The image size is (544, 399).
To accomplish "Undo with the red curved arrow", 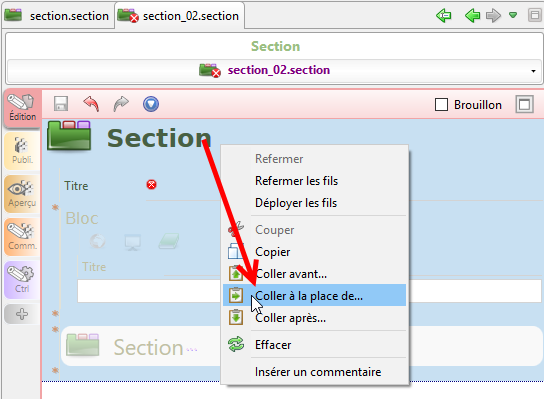I will click(91, 104).
